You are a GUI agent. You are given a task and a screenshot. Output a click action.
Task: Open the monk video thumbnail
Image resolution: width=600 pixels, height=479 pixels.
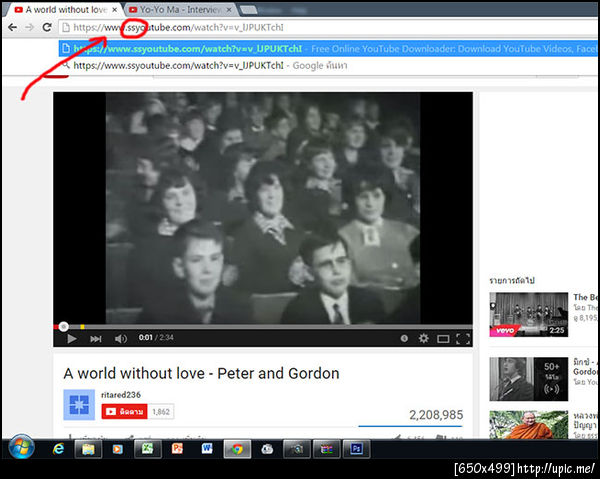pos(528,425)
